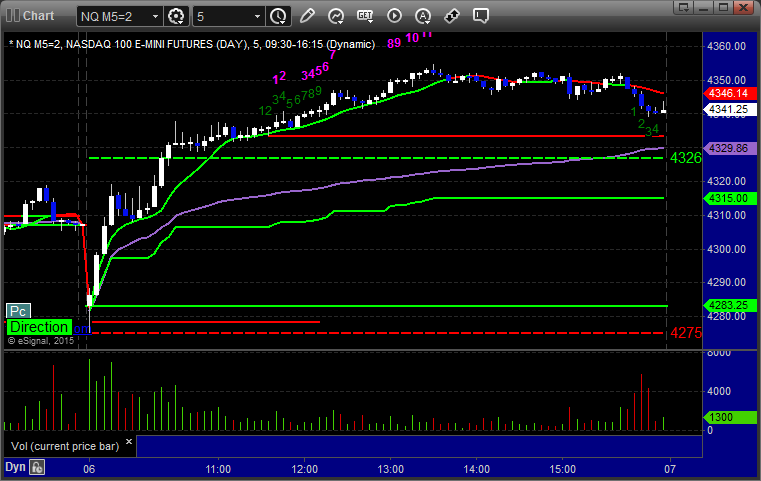761x481 pixels.
Task: Click the eSignal, 2015 copyright text
Action: pos(41,341)
